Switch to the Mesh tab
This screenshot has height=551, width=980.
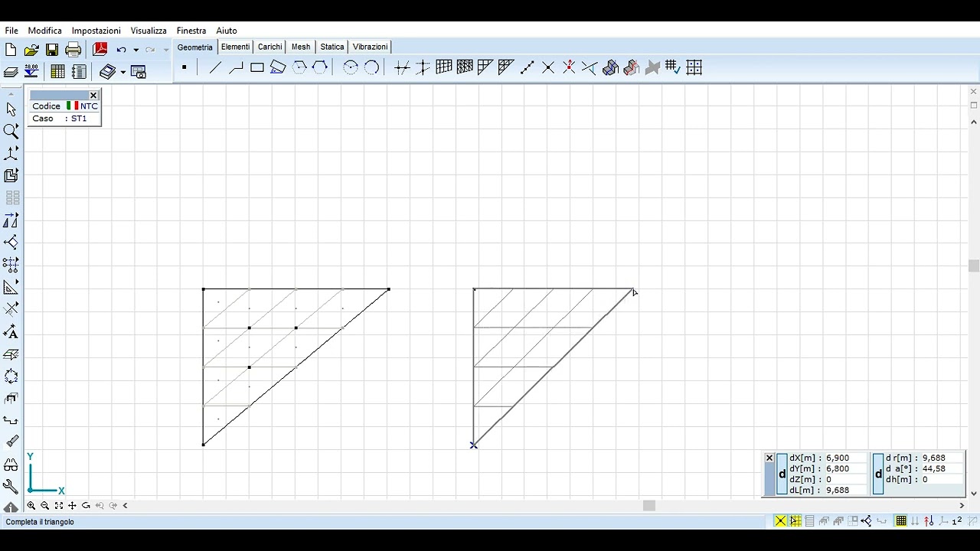301,47
